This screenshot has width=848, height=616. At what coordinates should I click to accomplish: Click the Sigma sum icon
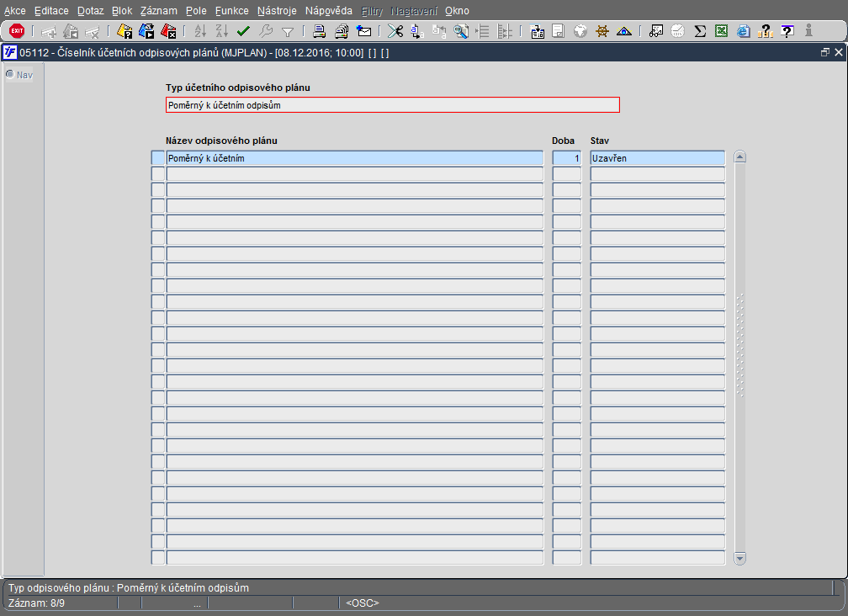(700, 31)
